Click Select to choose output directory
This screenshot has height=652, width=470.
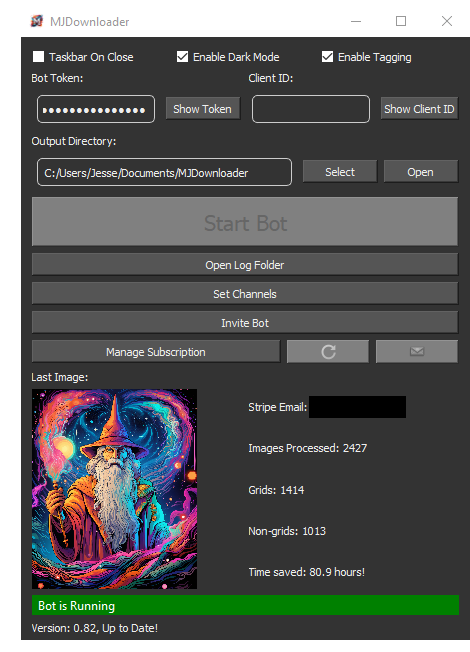tap(340, 172)
